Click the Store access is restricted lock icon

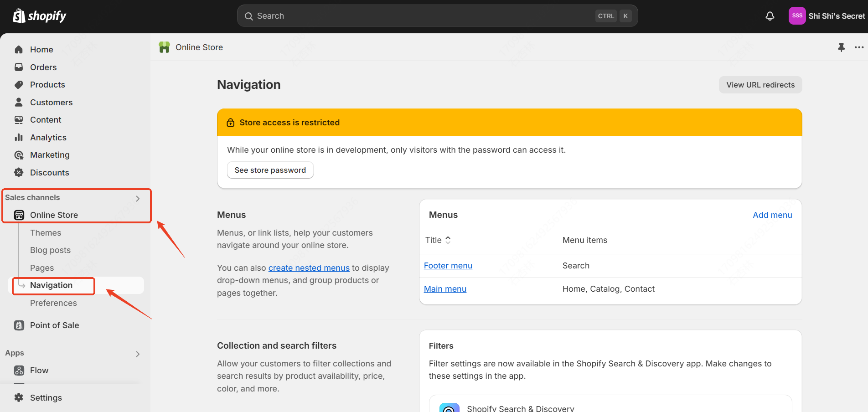pos(231,123)
